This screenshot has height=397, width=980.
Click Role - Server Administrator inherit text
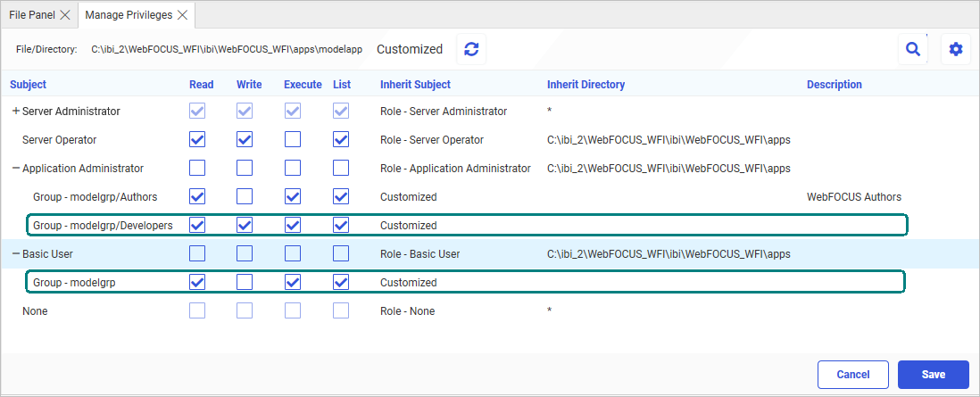pyautogui.click(x=444, y=112)
